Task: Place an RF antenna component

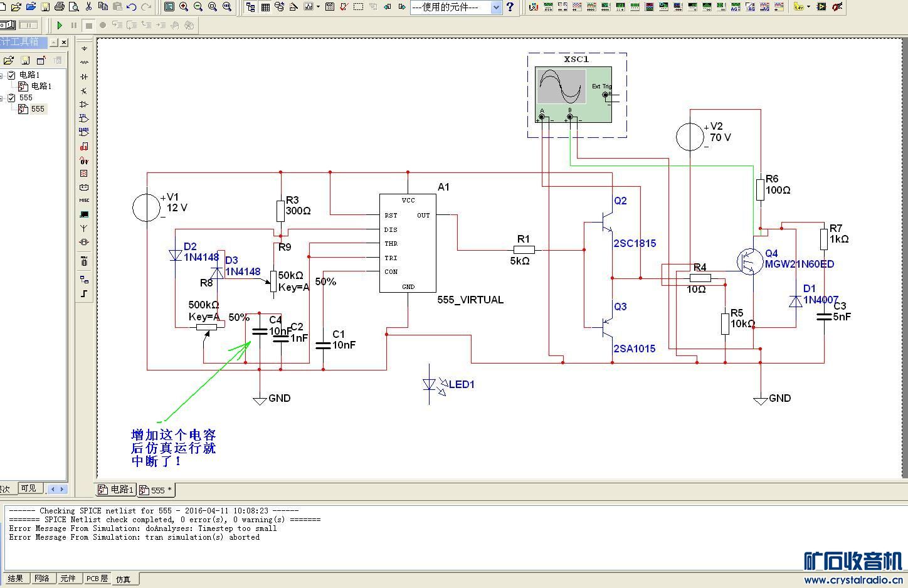Action: point(84,228)
